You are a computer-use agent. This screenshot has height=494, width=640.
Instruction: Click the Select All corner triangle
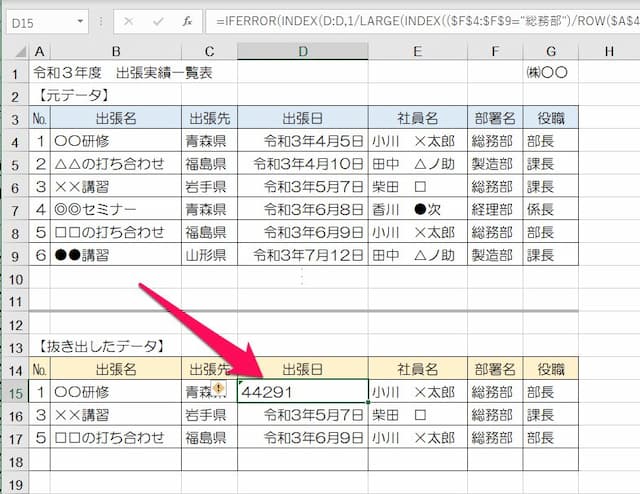pyautogui.click(x=20, y=52)
